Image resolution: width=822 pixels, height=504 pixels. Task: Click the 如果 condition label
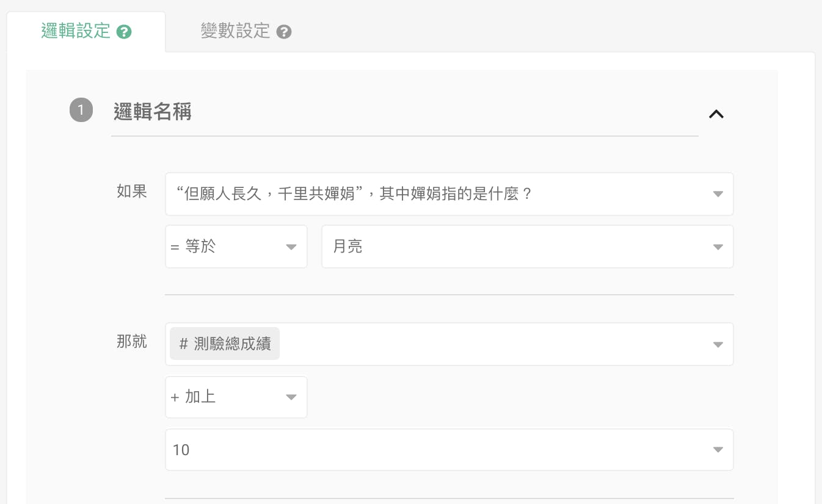click(132, 192)
